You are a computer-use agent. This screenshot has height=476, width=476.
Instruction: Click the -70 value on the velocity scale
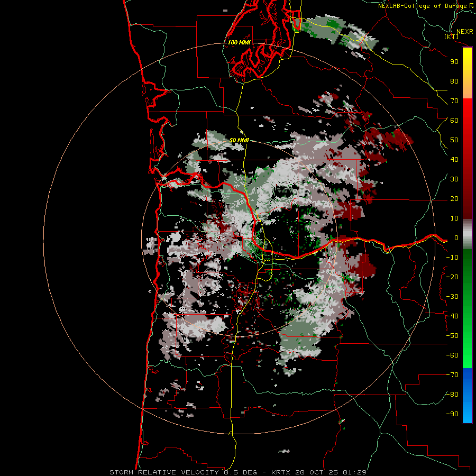[x=452, y=375]
